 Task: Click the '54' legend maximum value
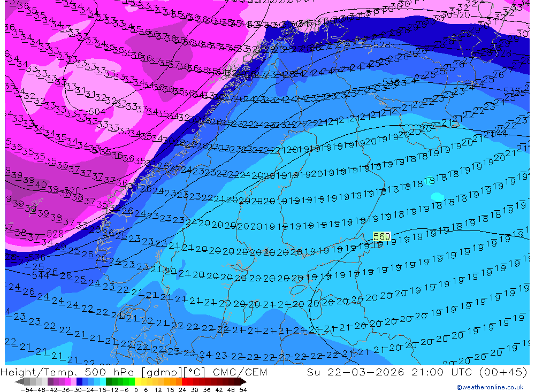pos(243,390)
